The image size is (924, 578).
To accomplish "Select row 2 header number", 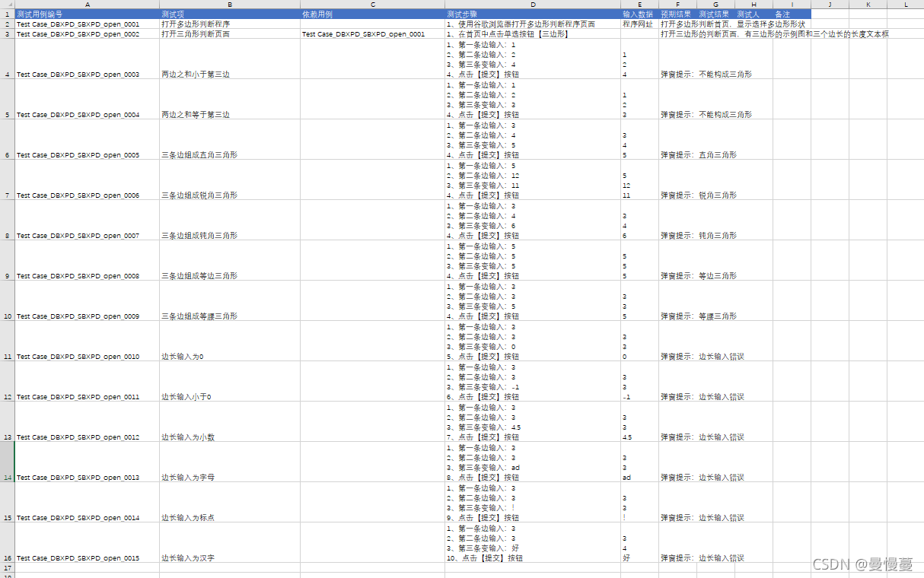I will pyautogui.click(x=8, y=24).
